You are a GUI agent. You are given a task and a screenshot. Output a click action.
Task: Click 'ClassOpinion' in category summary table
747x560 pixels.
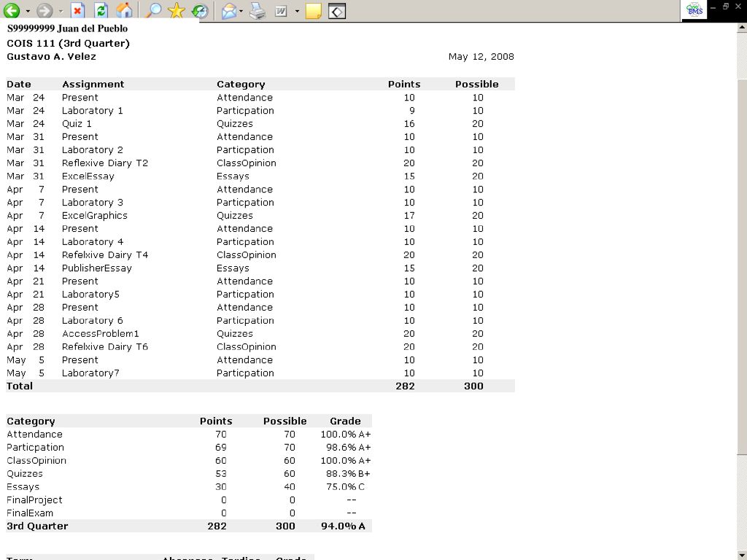point(36,461)
